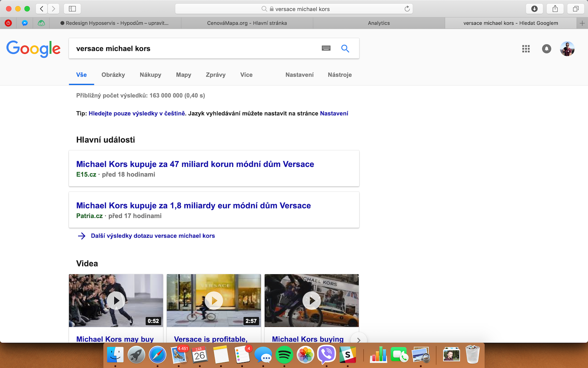
Task: Open Safari from the Dock
Action: (x=157, y=355)
